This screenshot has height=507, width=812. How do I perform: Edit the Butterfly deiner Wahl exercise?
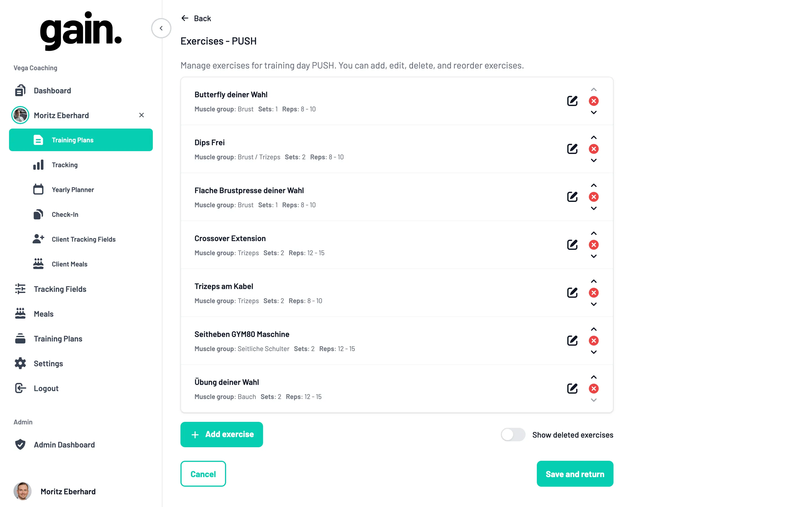tap(572, 101)
